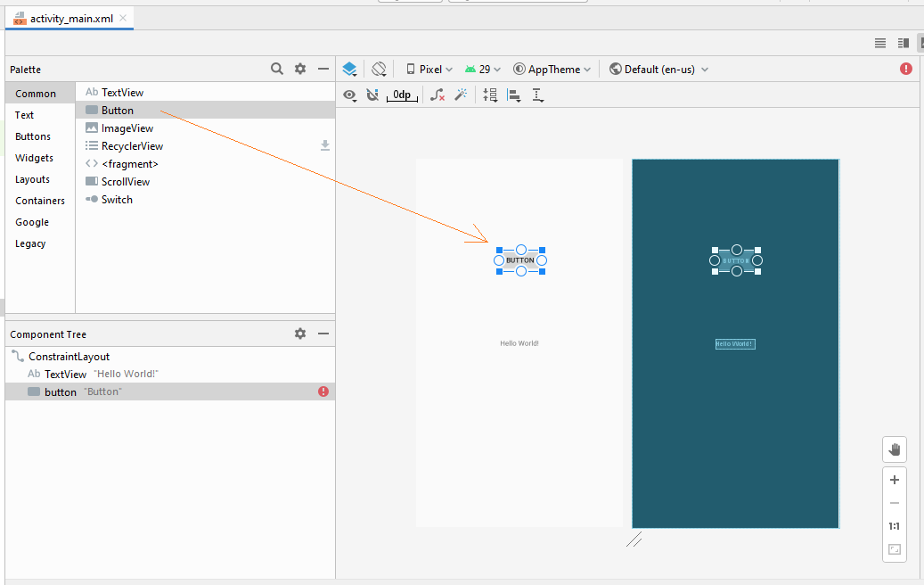Select the Widgets palette category
Screen dimensions: 924x585
pos(40,158)
